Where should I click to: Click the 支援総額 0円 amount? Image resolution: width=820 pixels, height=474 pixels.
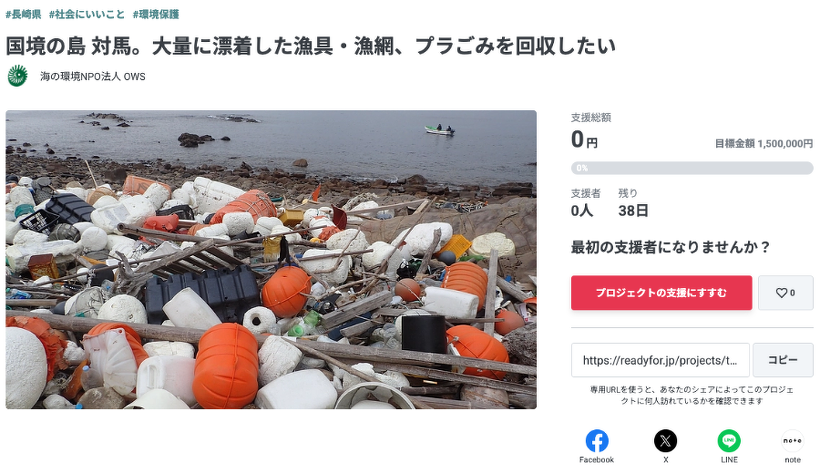point(591,131)
